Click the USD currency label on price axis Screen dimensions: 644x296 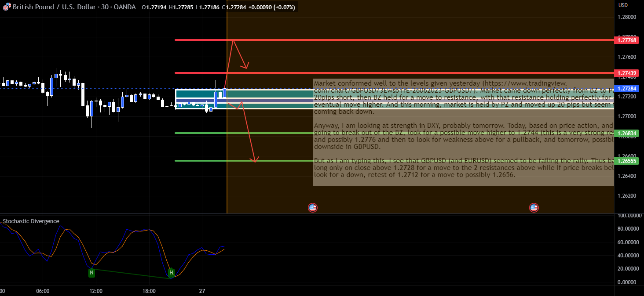(623, 5)
